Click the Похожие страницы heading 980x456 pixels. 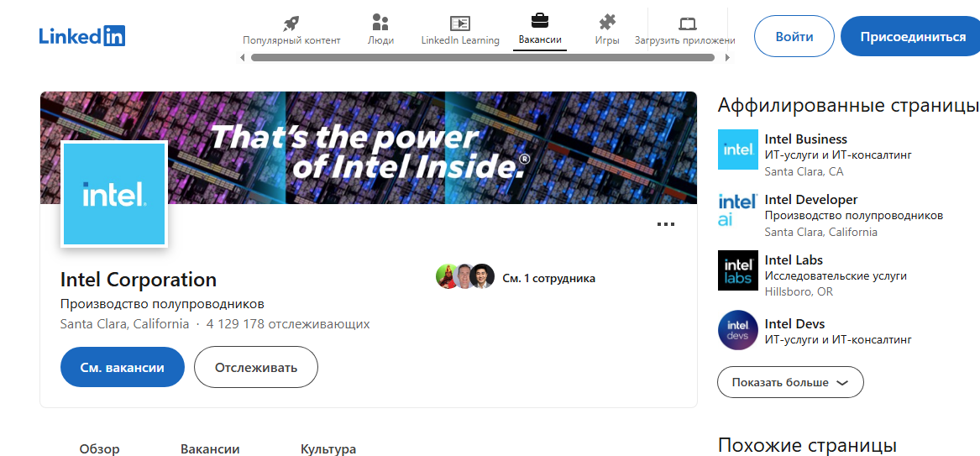tap(808, 445)
